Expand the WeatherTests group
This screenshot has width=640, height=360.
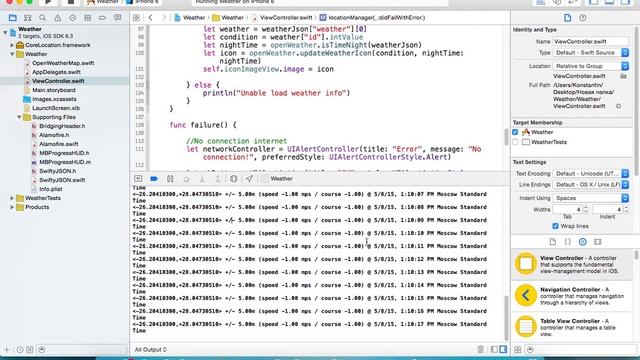tap(12, 198)
